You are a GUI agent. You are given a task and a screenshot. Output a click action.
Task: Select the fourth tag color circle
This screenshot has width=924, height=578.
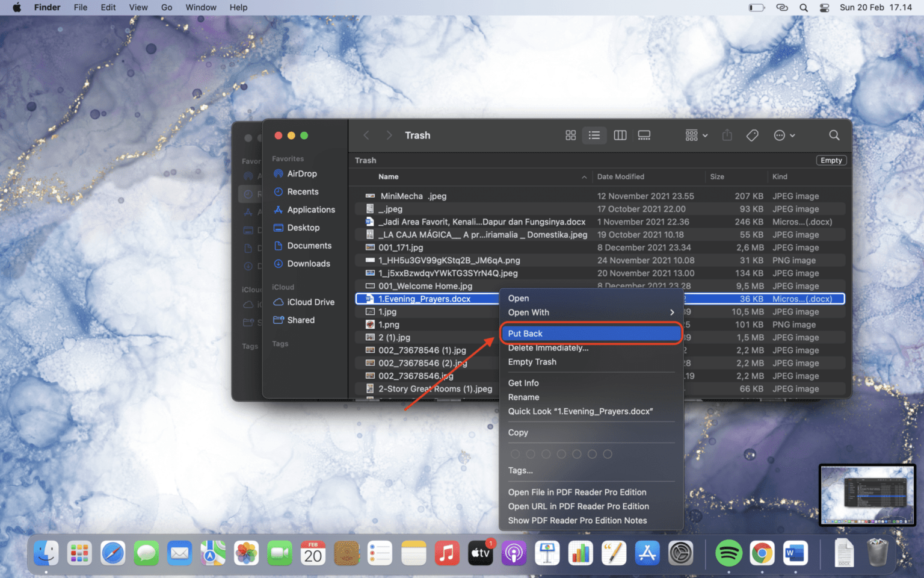[x=561, y=454]
